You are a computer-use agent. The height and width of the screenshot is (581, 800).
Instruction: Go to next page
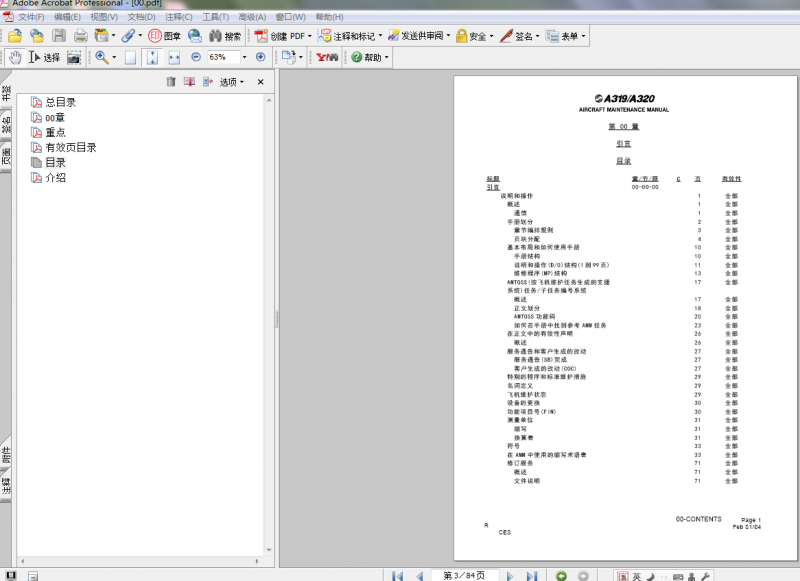(510, 576)
